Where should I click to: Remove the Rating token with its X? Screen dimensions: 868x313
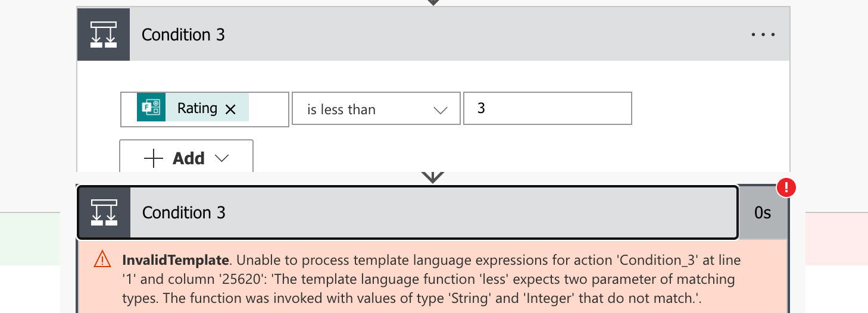(x=230, y=109)
